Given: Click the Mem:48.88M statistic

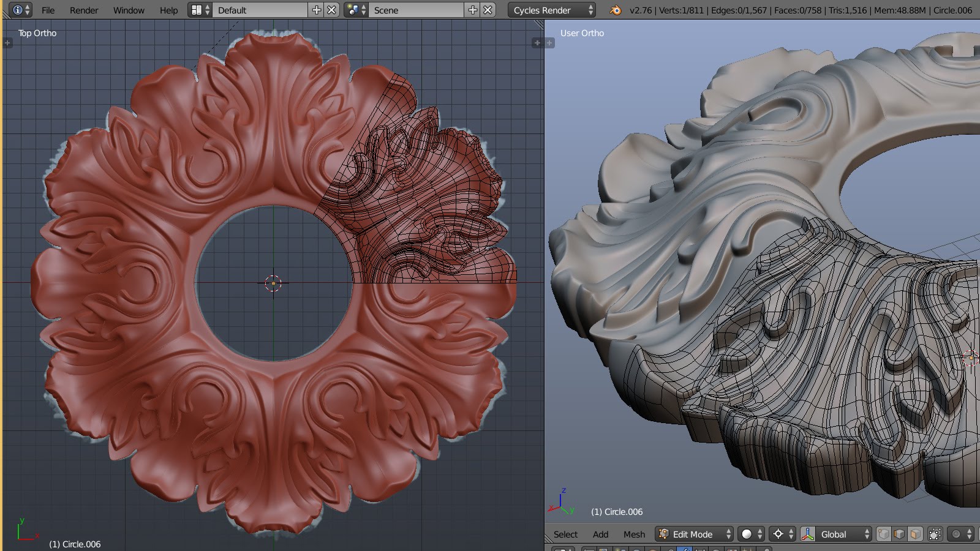Looking at the screenshot, I should [900, 10].
